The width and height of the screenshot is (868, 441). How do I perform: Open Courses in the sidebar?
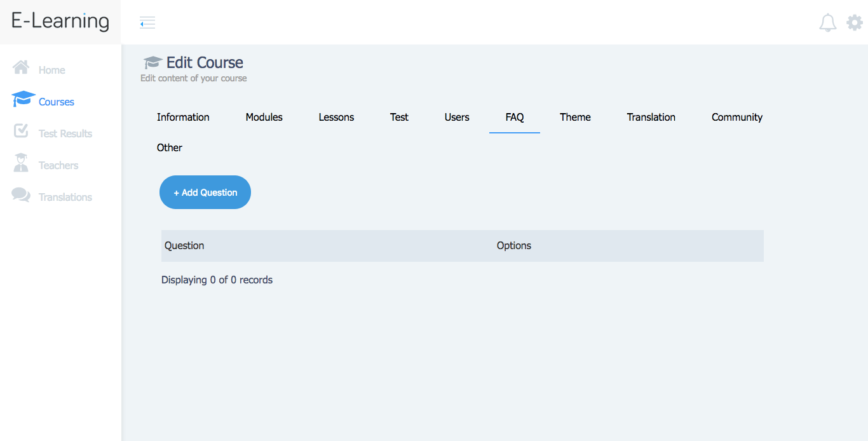(57, 102)
